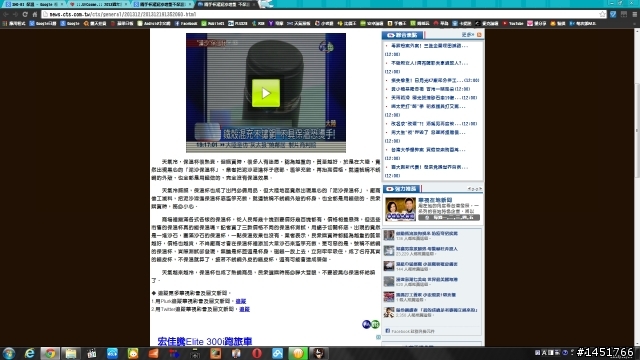Screen dimensions: 640x360
Task: Open the first Facebook recommended story thumbnail
Action: pos(389,235)
